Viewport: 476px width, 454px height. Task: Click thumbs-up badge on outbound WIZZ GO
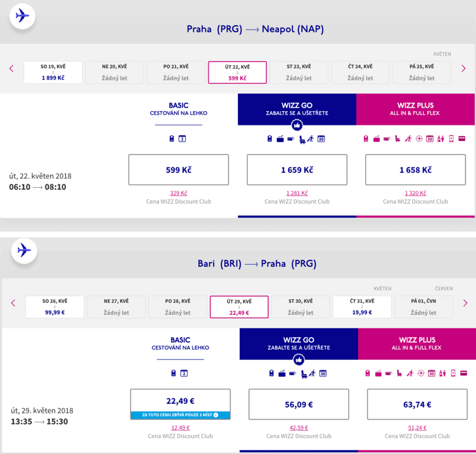click(x=297, y=125)
